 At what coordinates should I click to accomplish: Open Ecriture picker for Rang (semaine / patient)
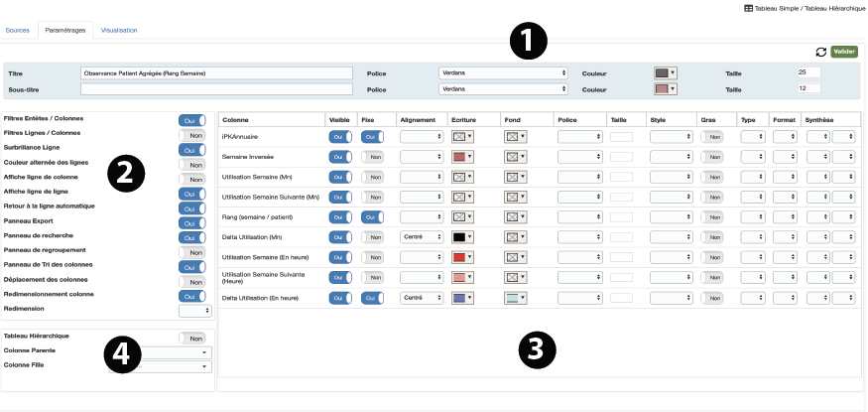coord(463,216)
